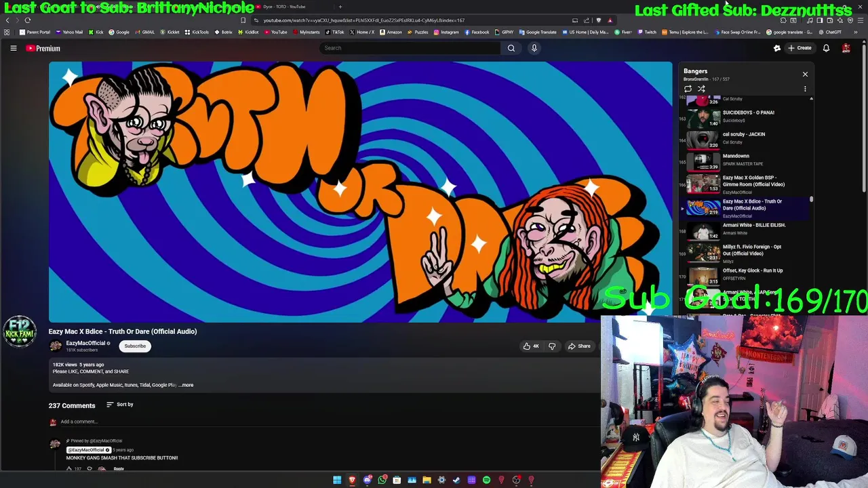The width and height of the screenshot is (868, 488).
Task: Dislike the Truth Or Dare video
Action: coord(552,346)
